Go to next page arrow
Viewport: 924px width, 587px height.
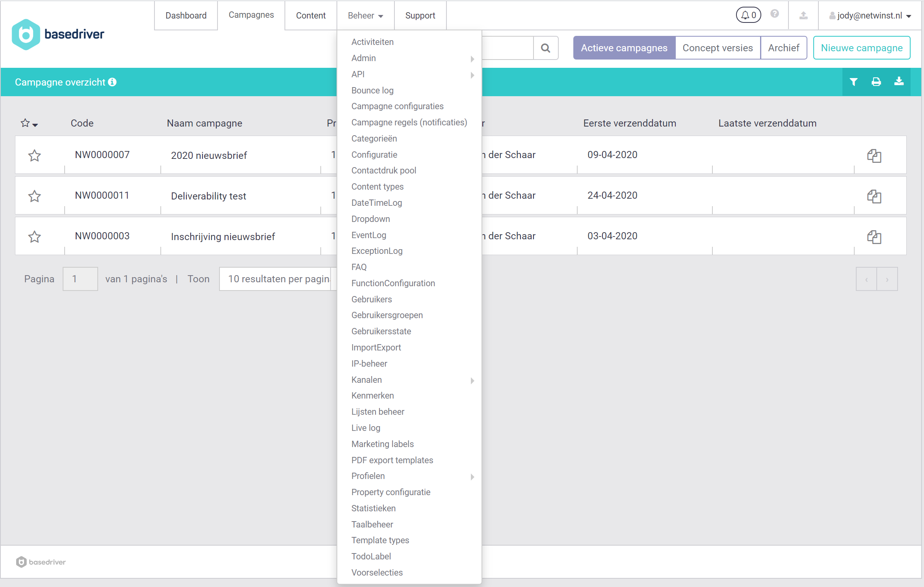click(887, 279)
